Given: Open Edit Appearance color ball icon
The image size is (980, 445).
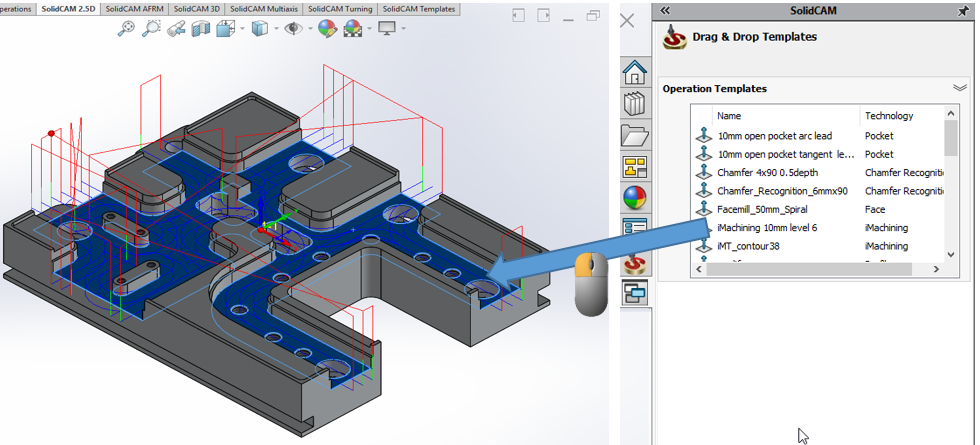Looking at the screenshot, I should pos(328,28).
